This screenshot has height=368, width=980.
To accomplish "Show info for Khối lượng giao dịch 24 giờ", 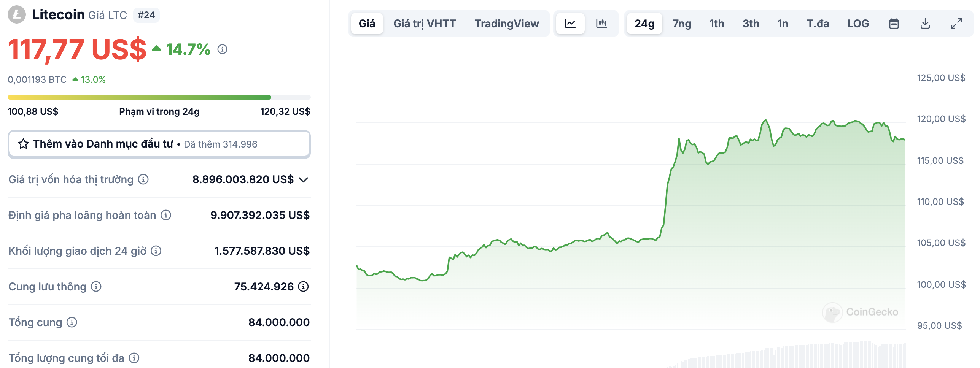I will (x=156, y=251).
